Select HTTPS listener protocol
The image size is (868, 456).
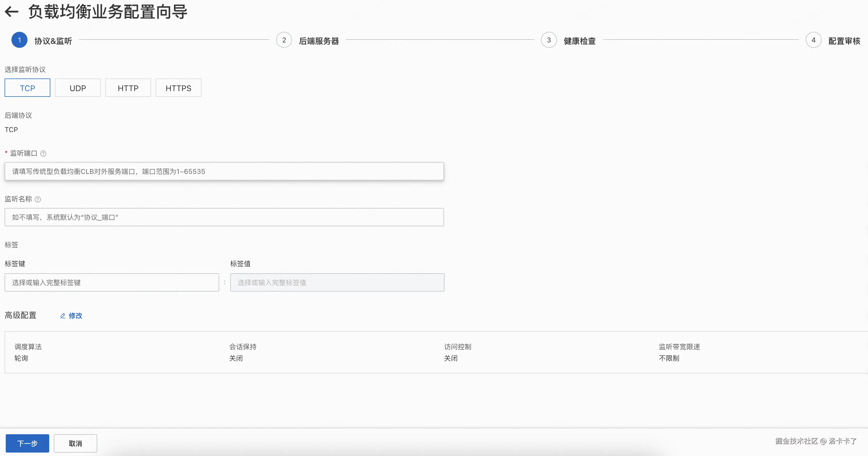[x=178, y=88]
